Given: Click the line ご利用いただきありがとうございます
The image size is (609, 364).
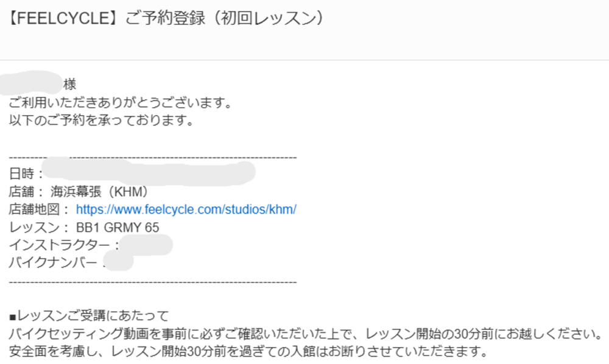Looking at the screenshot, I should point(121,103).
